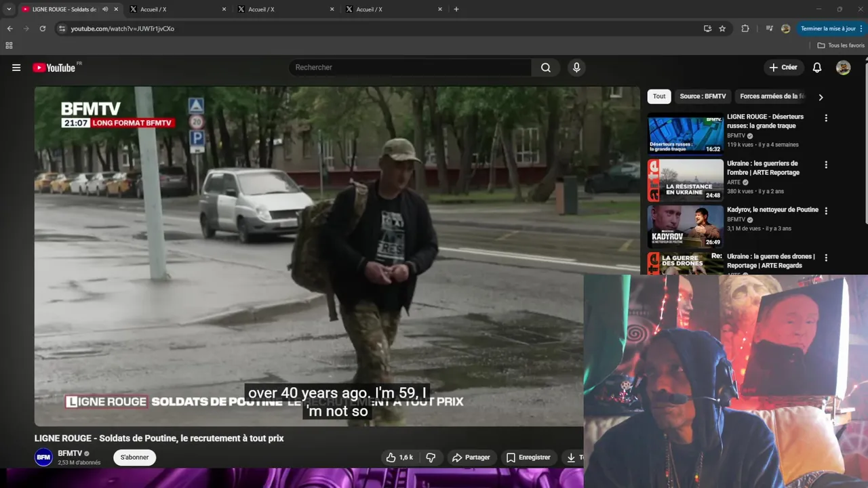Viewport: 868px width, 488px height.
Task: Mute the audio icon on LIGNE ROUGE tab
Action: pos(105,9)
